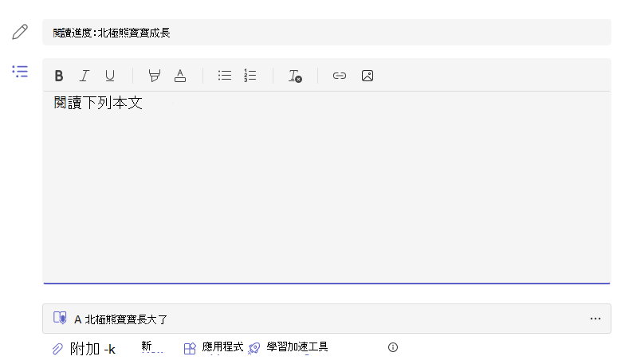Image resolution: width=625 pixels, height=364 pixels.
Task: Insert an image into instructions
Action: 368,76
